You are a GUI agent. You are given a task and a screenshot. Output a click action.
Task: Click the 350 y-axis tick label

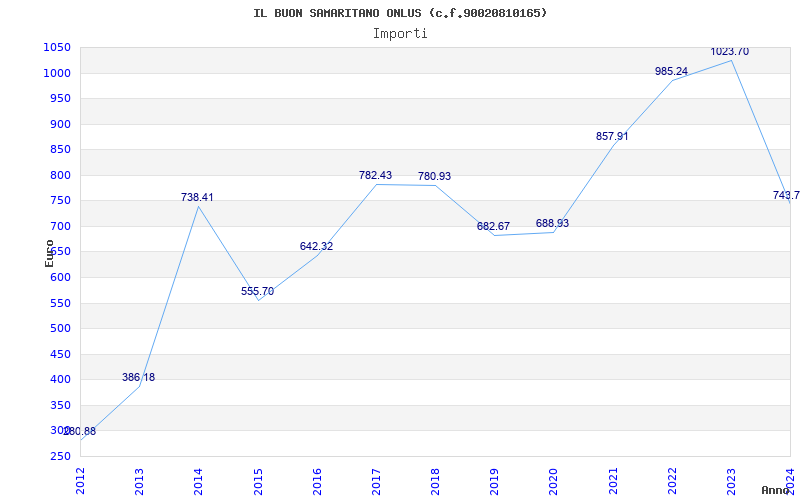pyautogui.click(x=60, y=405)
